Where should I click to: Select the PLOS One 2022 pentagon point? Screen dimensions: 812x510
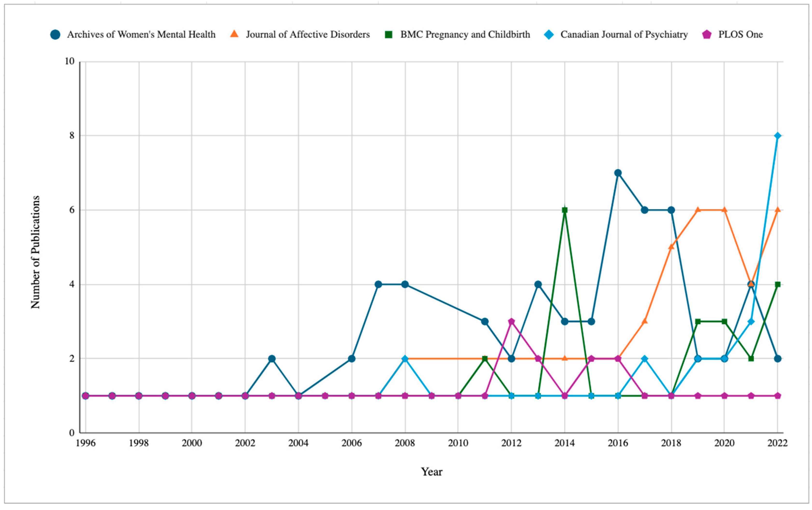click(x=778, y=396)
